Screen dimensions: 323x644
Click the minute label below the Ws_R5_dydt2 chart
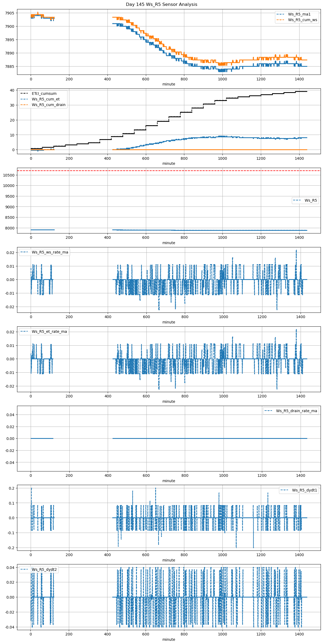click(169, 639)
